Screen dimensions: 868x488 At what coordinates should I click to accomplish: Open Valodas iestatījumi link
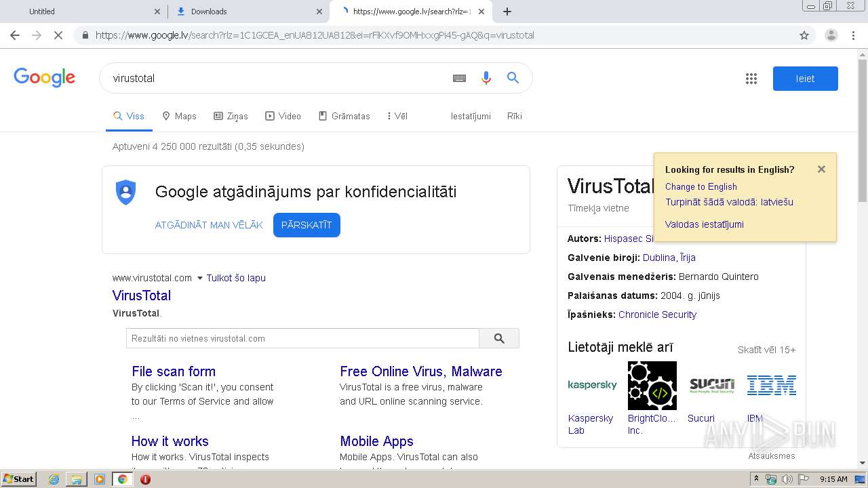[x=704, y=224]
